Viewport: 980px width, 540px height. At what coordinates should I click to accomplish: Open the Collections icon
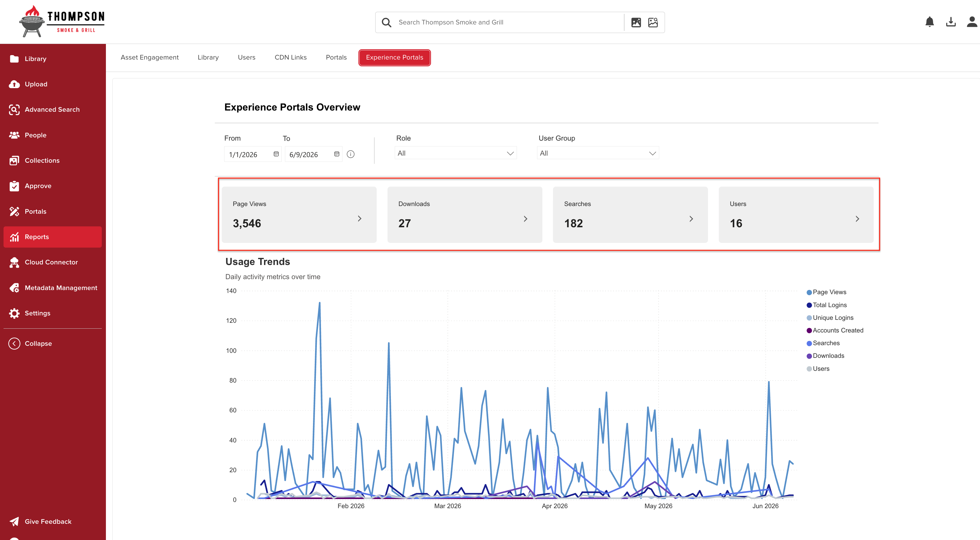point(14,160)
